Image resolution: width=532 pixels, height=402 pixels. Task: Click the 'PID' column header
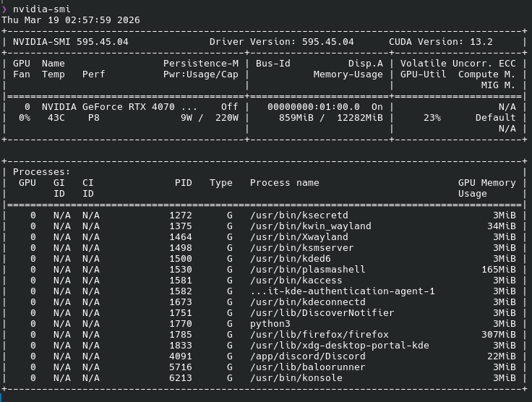(184, 183)
